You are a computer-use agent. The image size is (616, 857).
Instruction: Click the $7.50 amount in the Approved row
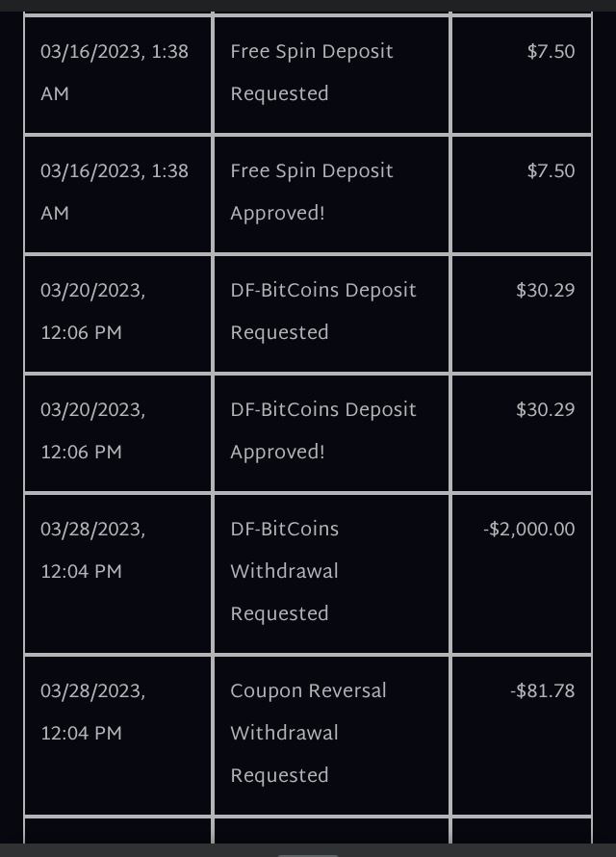(551, 171)
